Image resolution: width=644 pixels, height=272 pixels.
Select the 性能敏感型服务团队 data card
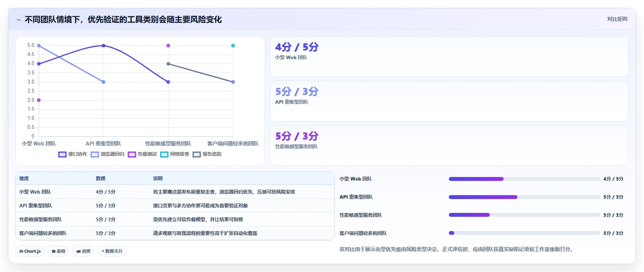tap(449, 146)
